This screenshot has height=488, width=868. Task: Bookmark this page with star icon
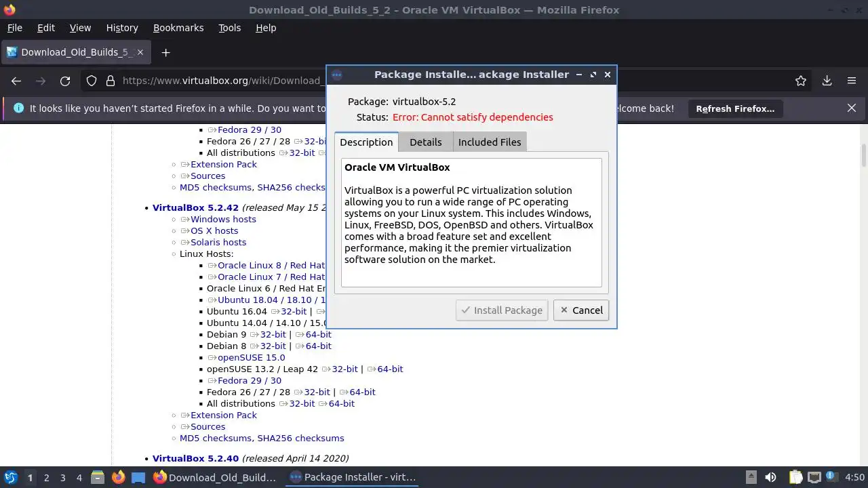801,81
